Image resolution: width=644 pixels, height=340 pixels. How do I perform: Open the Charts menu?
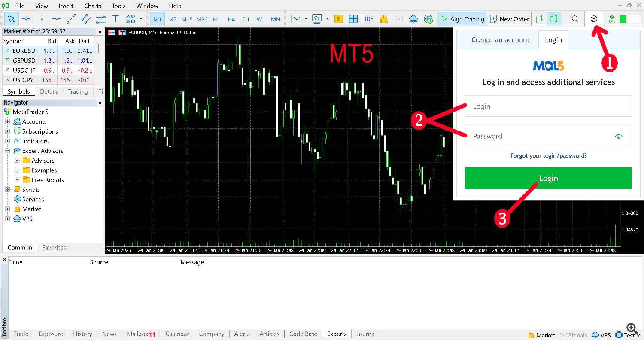tap(93, 6)
